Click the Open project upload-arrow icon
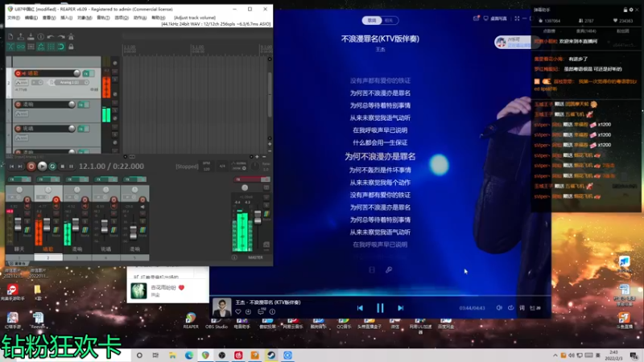The image size is (644, 362). pyautogui.click(x=21, y=36)
